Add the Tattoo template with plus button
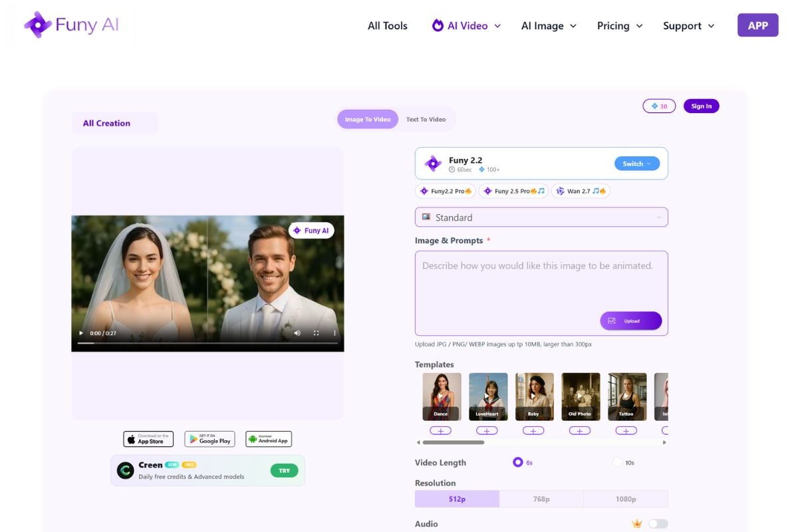Screen dimensions: 798x532 pyautogui.click(x=626, y=431)
